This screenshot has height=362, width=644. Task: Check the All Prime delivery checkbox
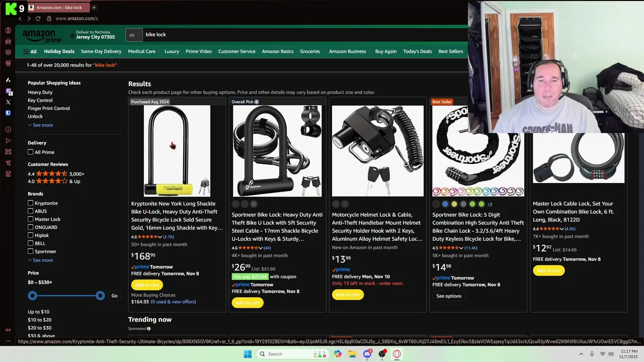tap(31, 152)
